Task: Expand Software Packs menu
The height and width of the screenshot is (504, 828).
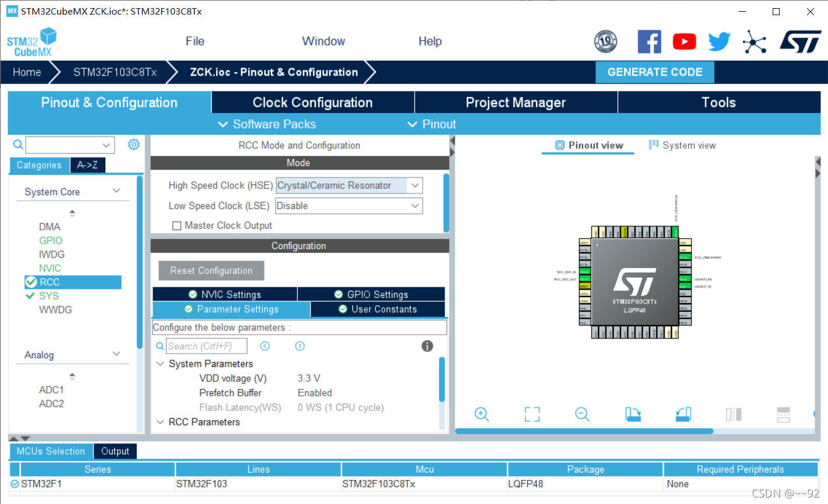Action: (267, 124)
